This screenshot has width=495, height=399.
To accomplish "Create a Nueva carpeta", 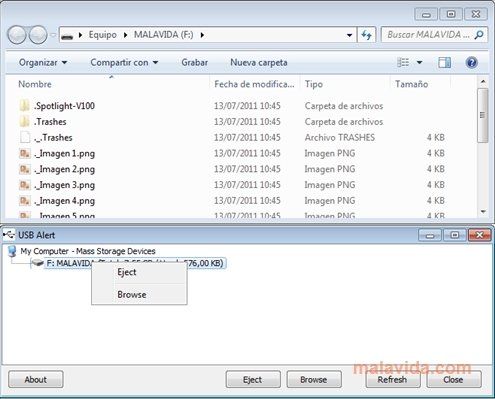I will tap(259, 62).
